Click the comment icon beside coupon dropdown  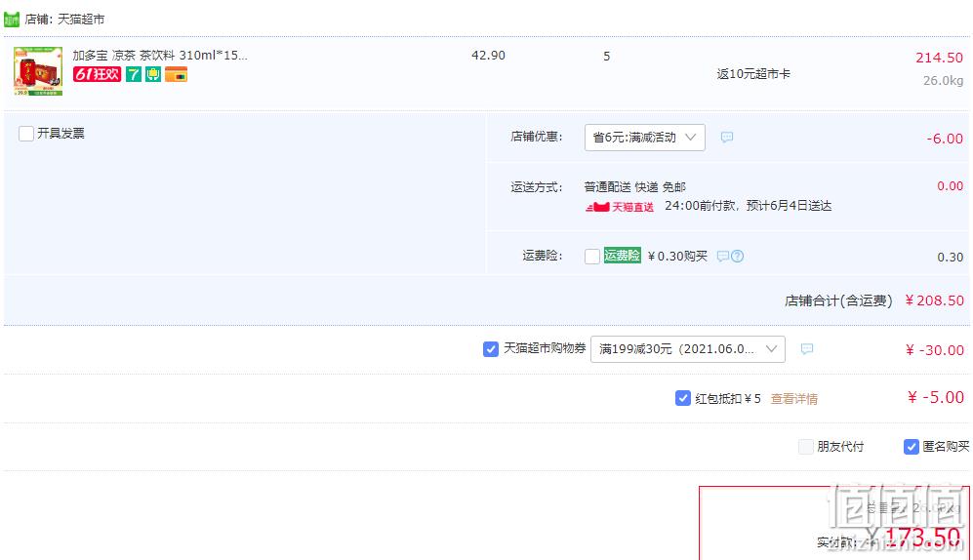click(807, 349)
